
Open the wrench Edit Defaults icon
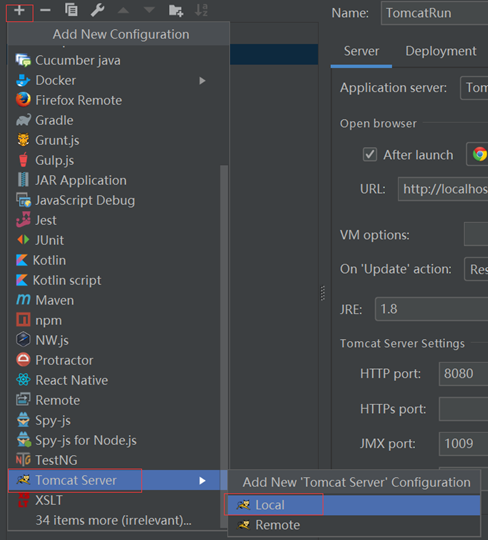point(97,10)
